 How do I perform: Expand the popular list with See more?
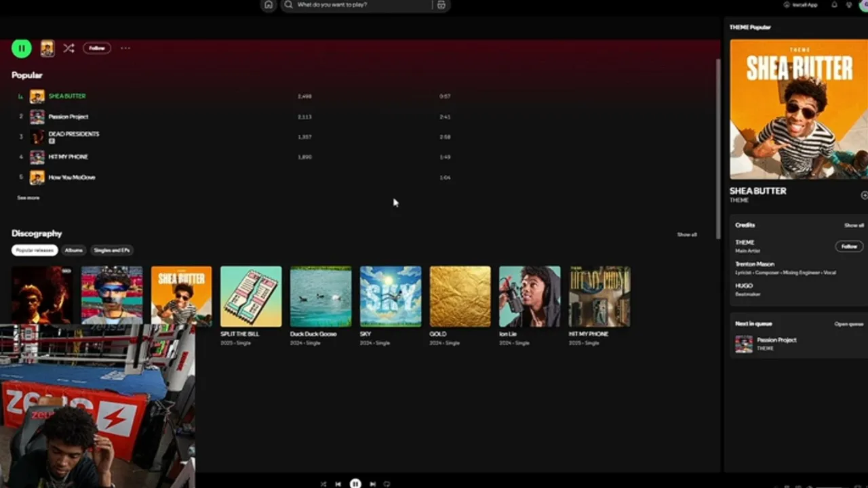click(28, 198)
